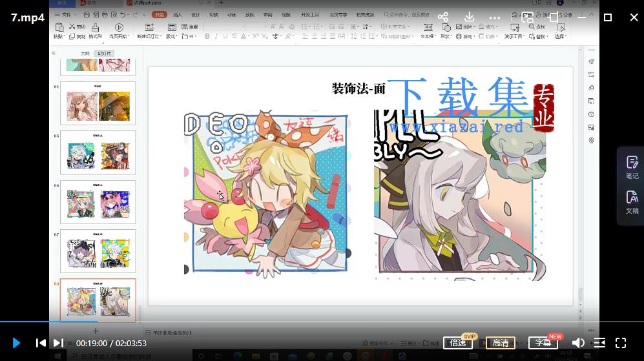The image size is (644, 361).
Task: Switch to the 大纲 outline tab
Action: 85,54
